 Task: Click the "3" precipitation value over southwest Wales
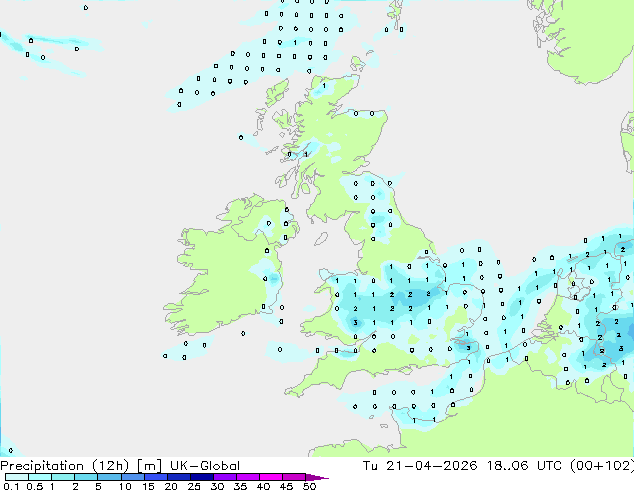coord(355,322)
